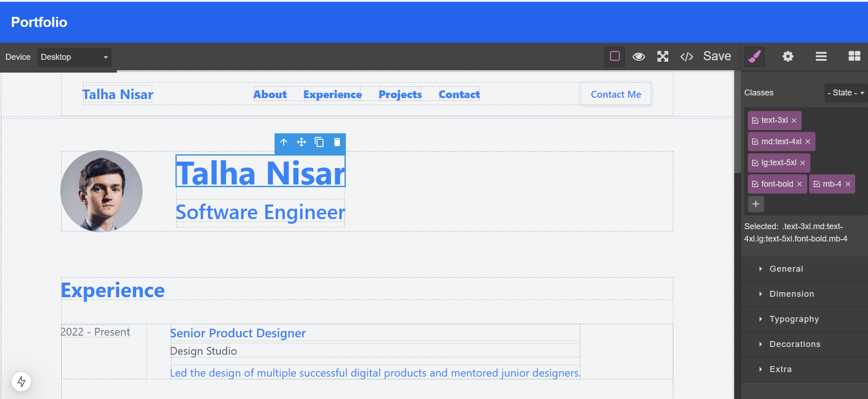Duplicate the selected heading with copy icon
The height and width of the screenshot is (399, 868).
pos(319,142)
